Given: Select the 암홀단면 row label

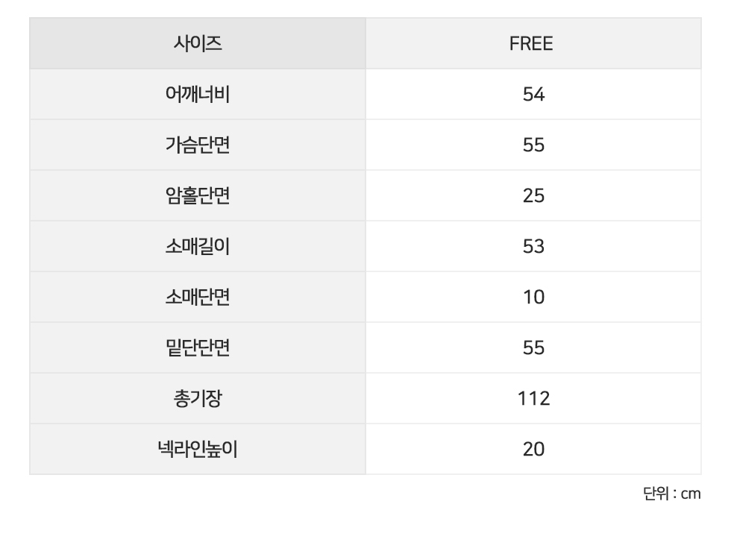Looking at the screenshot, I should coord(197,196).
